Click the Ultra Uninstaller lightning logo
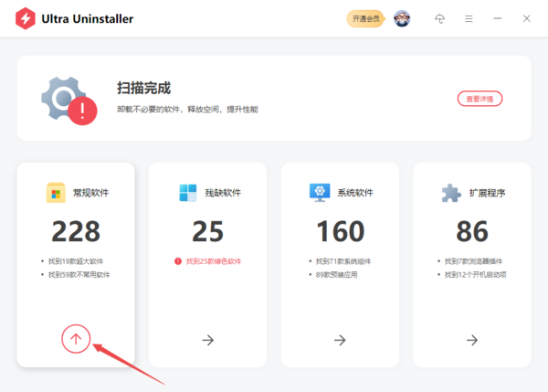Viewport: 548px width, 392px height. point(25,19)
